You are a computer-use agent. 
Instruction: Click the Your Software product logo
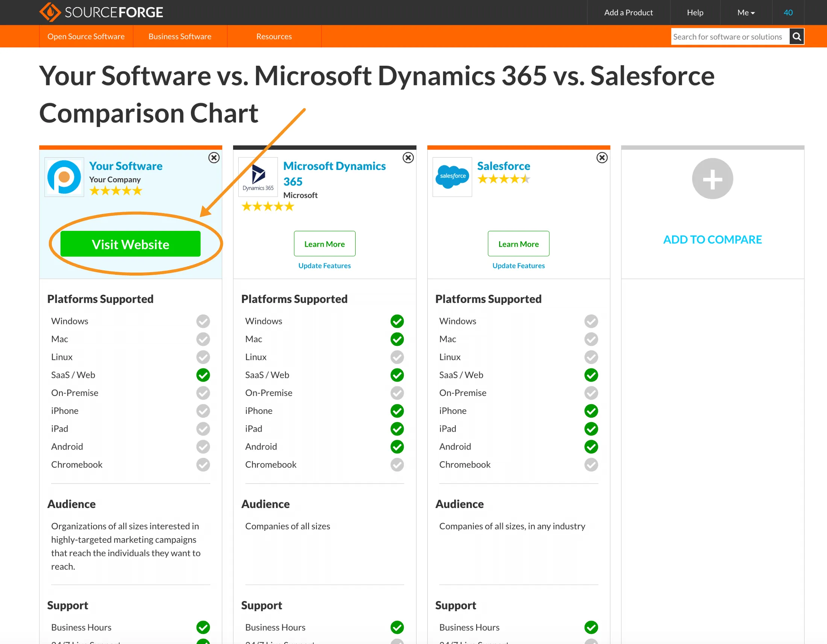pyautogui.click(x=64, y=177)
